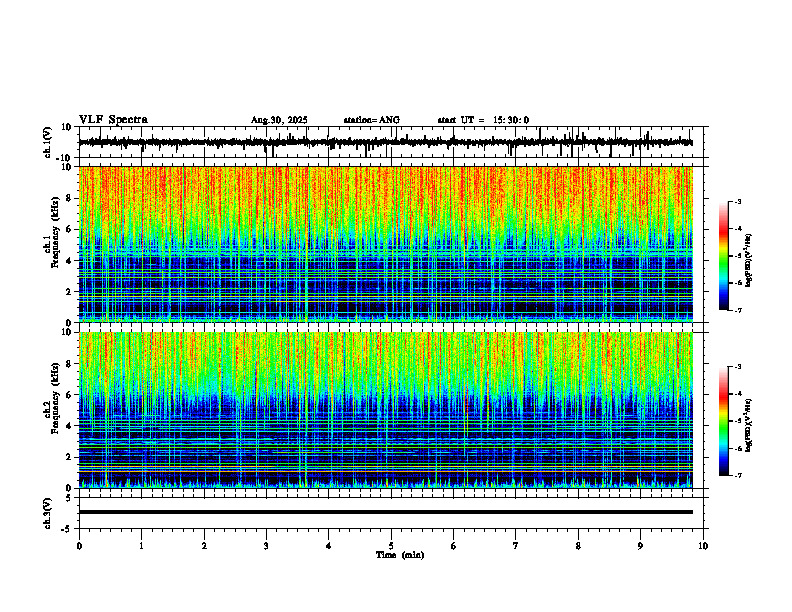The image size is (792, 612).
Task: Click the flat ch.3 voltage trace line
Action: (x=386, y=512)
